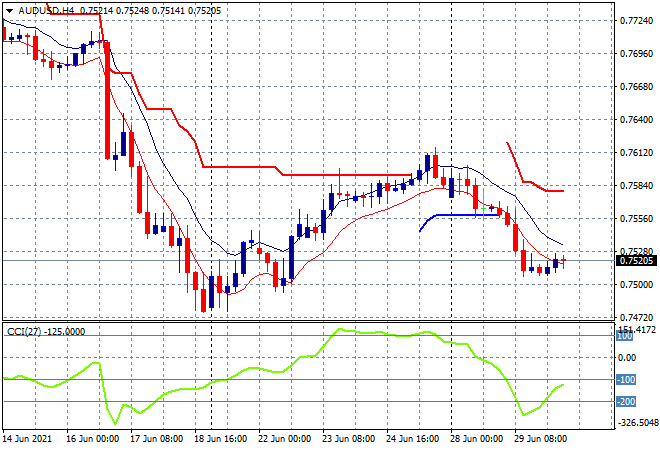Click the 0.76680 price axis label

pyautogui.click(x=637, y=87)
